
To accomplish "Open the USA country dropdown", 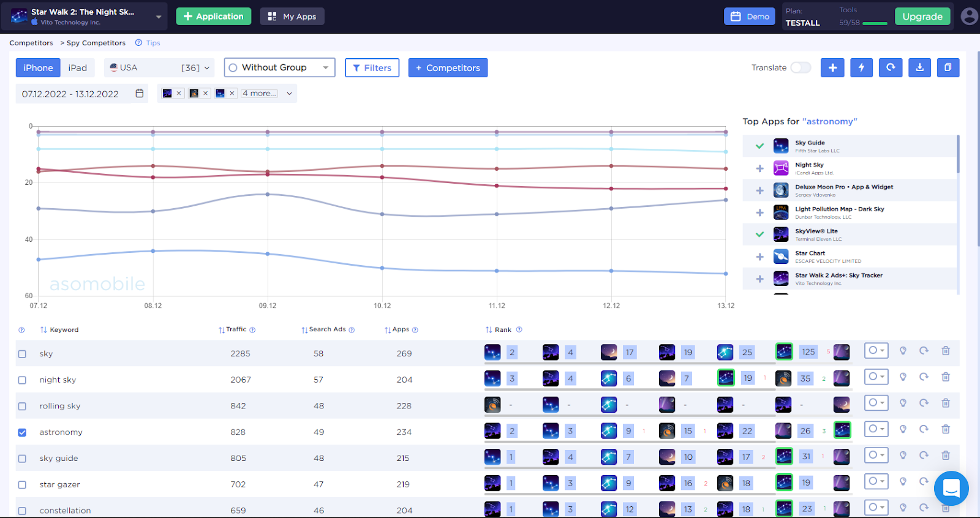I will pyautogui.click(x=159, y=68).
